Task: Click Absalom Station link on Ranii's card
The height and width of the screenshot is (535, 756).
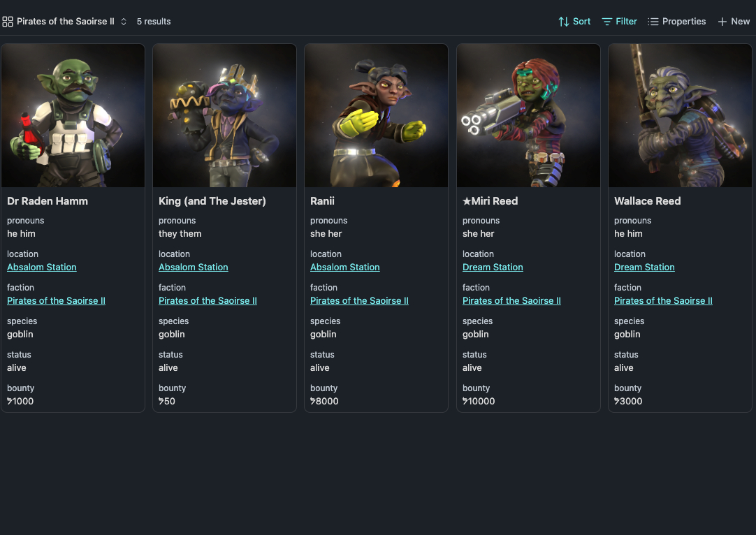Action: coord(345,267)
